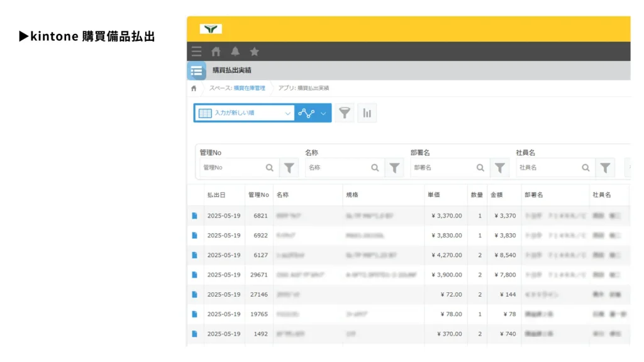This screenshot has width=644, height=362.
Task: Open record details for 管理No 29671
Action: pos(195,275)
